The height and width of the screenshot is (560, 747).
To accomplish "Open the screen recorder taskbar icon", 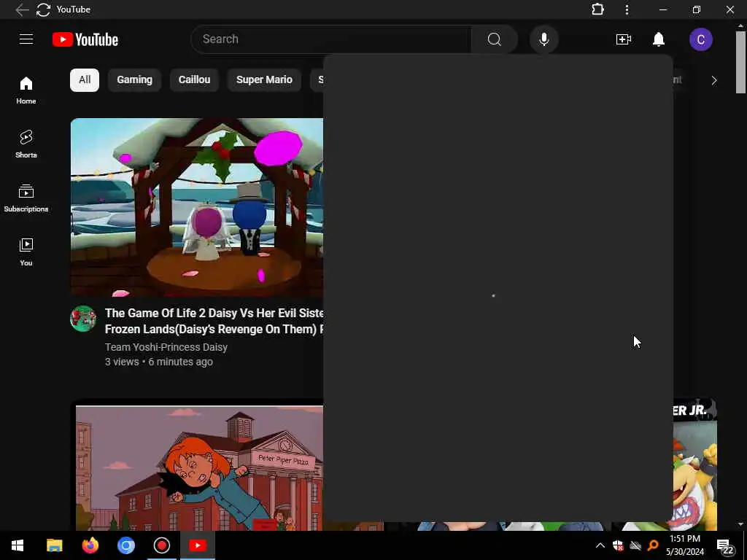I will pyautogui.click(x=162, y=545).
